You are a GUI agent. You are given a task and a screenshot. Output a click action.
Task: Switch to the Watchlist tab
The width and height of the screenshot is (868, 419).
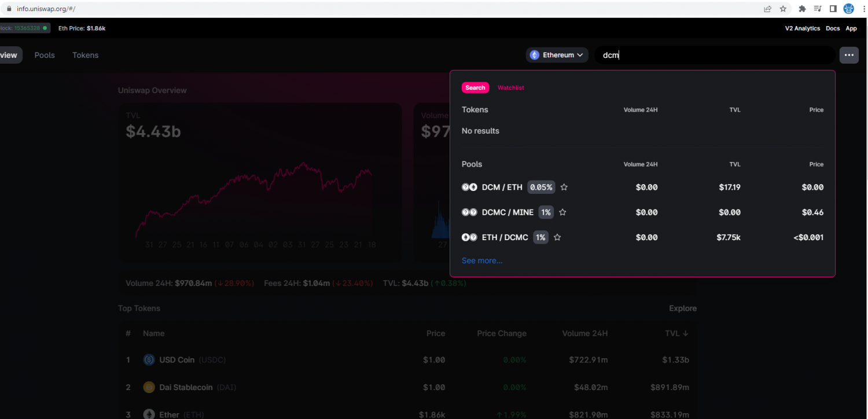pyautogui.click(x=511, y=88)
